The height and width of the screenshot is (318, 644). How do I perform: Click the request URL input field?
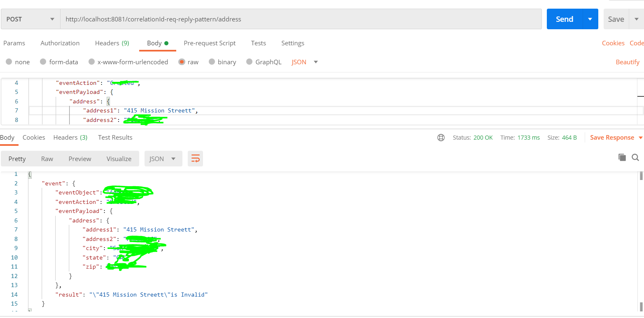coord(301,19)
